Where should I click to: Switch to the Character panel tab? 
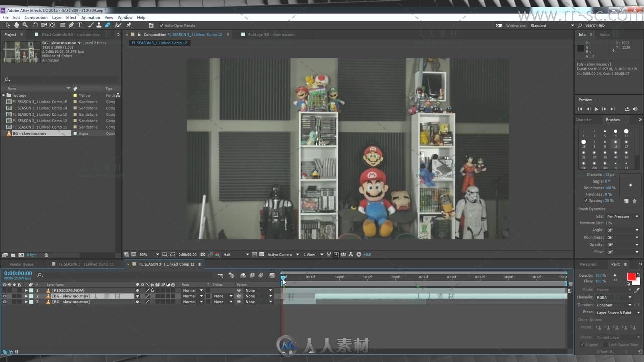point(584,120)
